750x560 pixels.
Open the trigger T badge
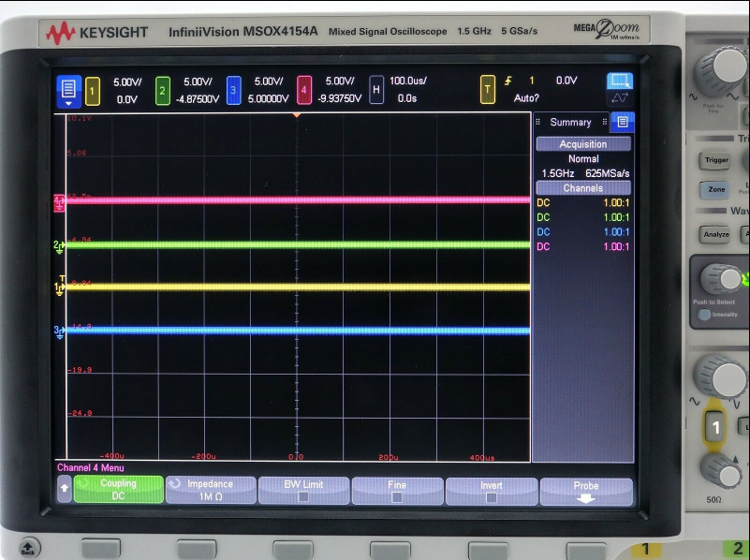coord(487,90)
